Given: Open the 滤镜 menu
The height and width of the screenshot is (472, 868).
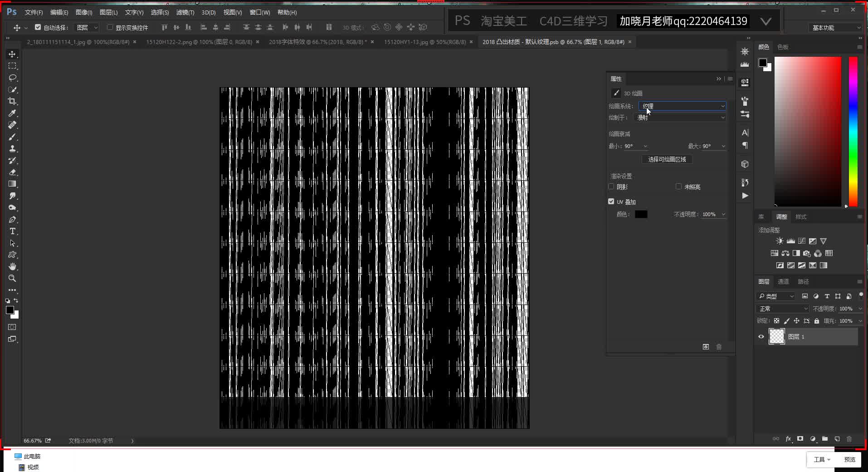Looking at the screenshot, I should pyautogui.click(x=185, y=12).
